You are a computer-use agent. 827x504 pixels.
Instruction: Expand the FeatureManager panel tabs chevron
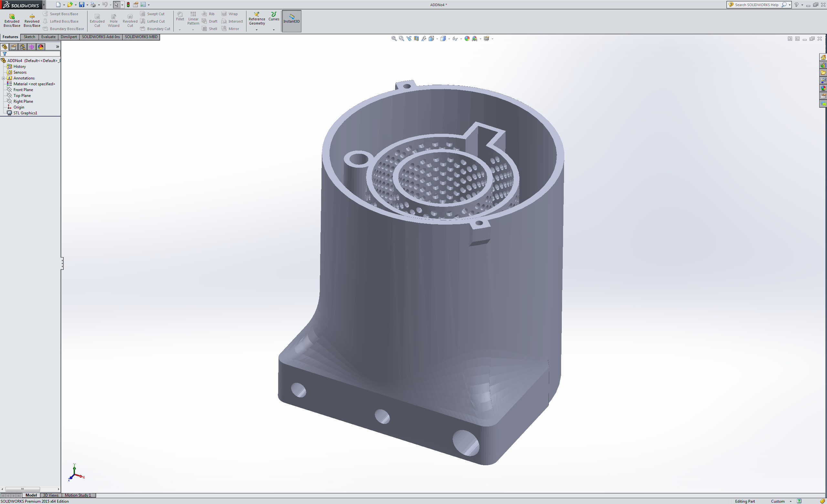pyautogui.click(x=58, y=47)
